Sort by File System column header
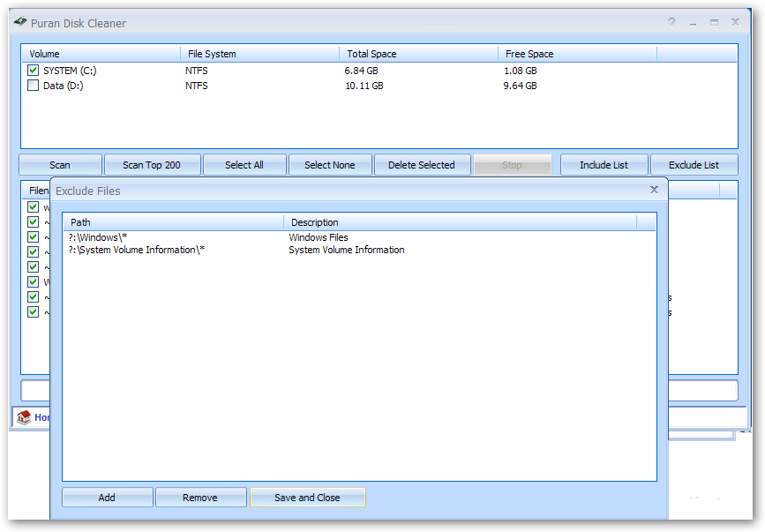 (x=260, y=54)
